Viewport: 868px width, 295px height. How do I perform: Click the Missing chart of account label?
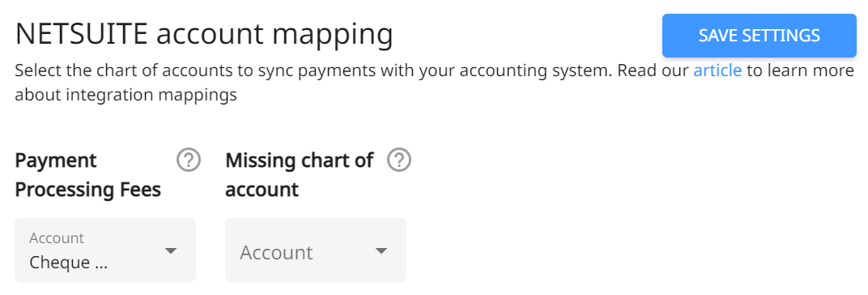pyautogui.click(x=299, y=175)
